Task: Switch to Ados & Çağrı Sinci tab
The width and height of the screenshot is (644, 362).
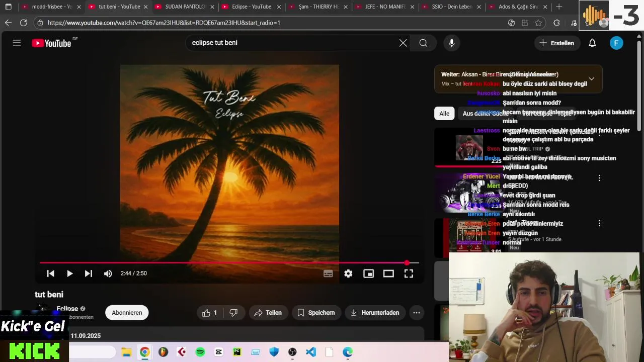Action: [518, 7]
